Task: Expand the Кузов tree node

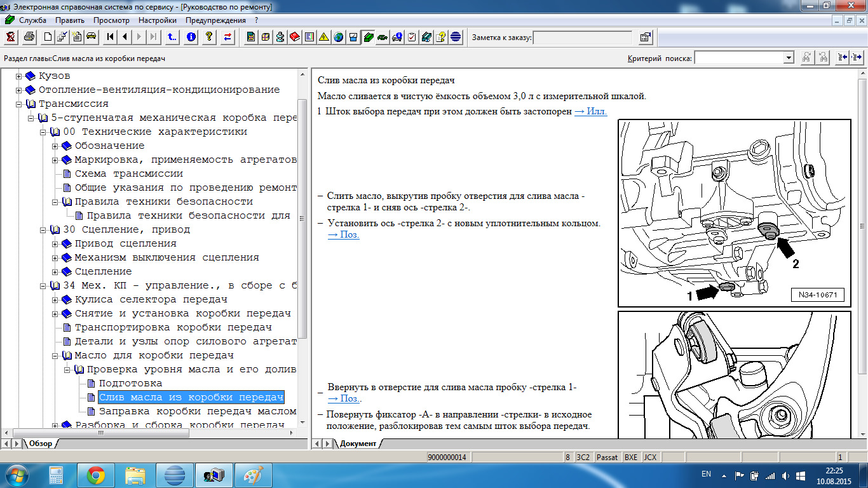Action: point(19,76)
